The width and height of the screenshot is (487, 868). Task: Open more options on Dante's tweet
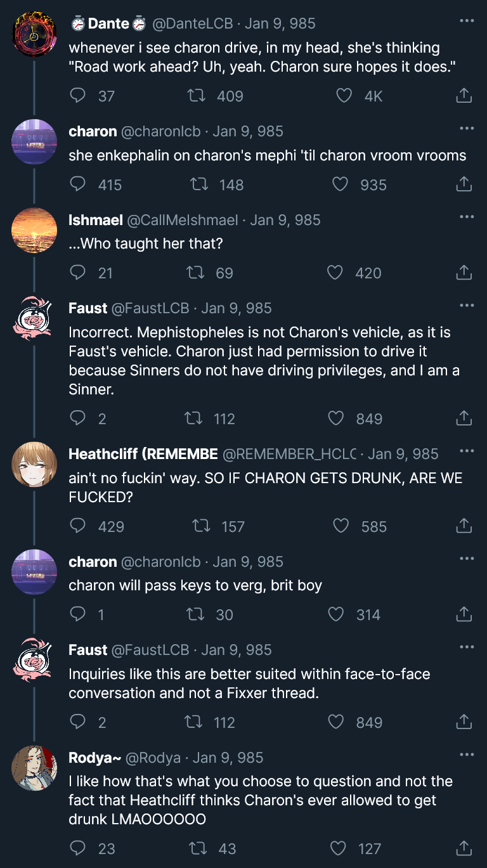point(466,21)
